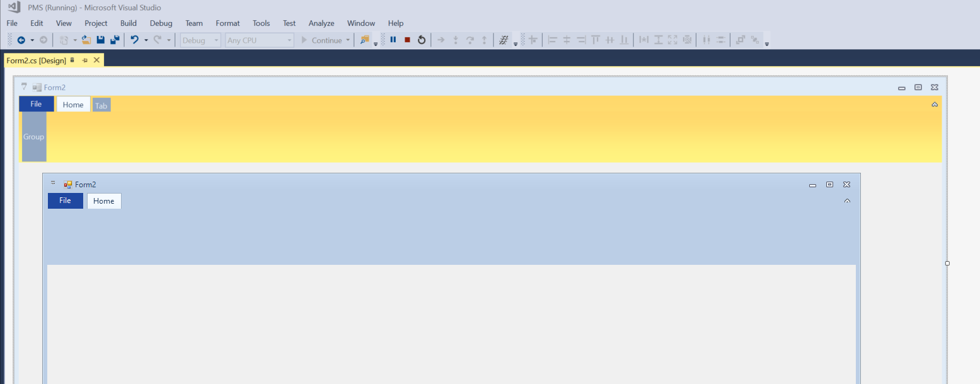The height and width of the screenshot is (384, 980).
Task: Expand the Continue button dropdown arrow
Action: pyautogui.click(x=348, y=40)
